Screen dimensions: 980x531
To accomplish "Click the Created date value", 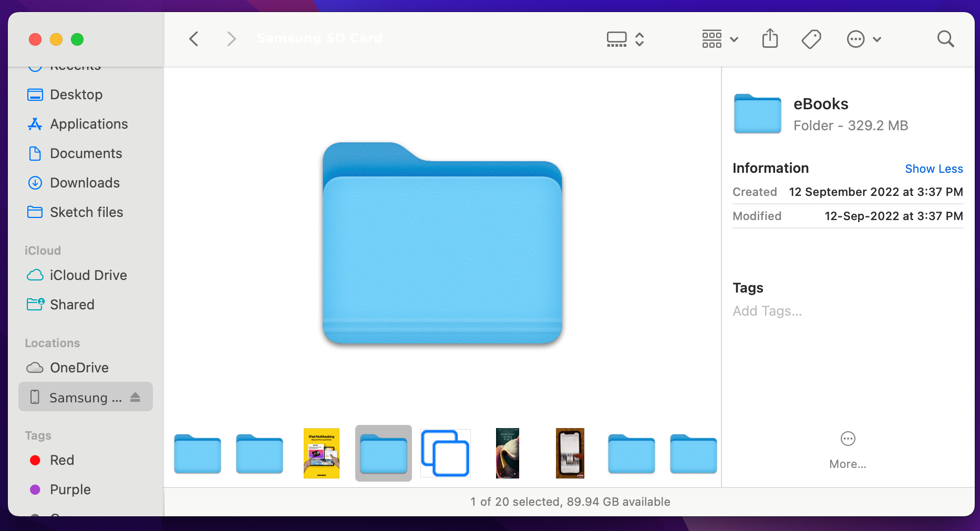I will (x=876, y=192).
